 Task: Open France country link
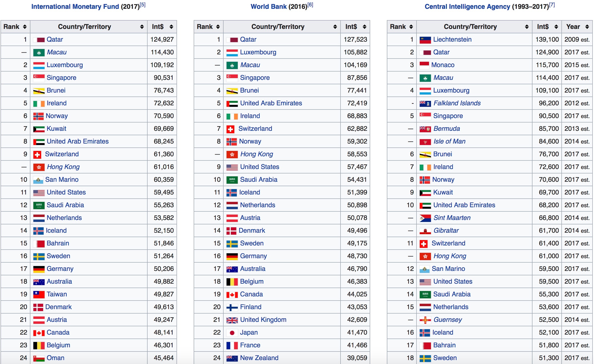[x=250, y=345]
